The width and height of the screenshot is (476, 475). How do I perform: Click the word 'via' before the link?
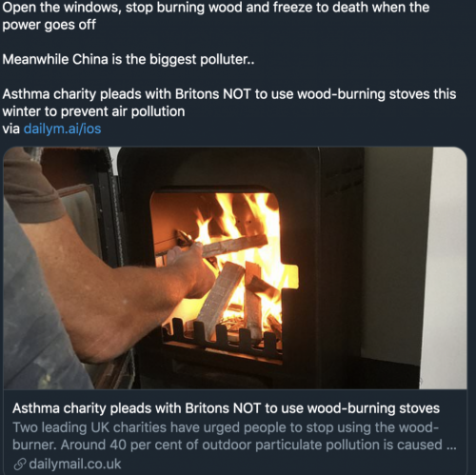pyautogui.click(x=11, y=129)
